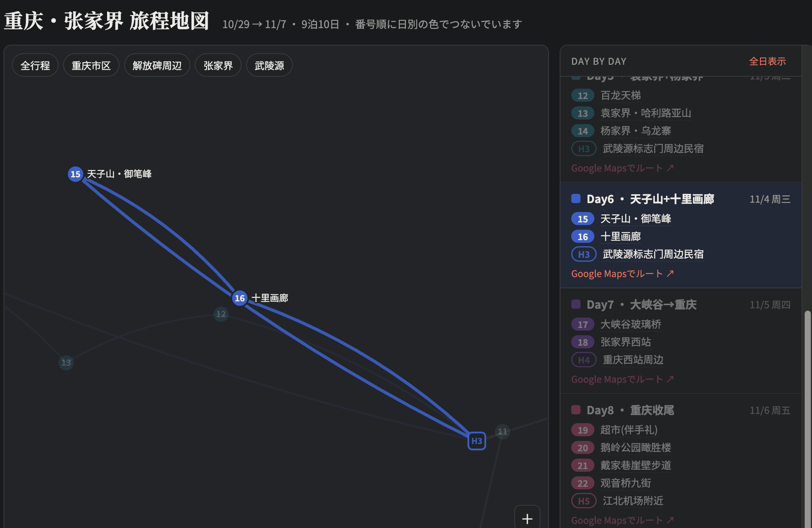This screenshot has height=528, width=812.
Task: Click 全日表示 to show all days
Action: pos(767,61)
